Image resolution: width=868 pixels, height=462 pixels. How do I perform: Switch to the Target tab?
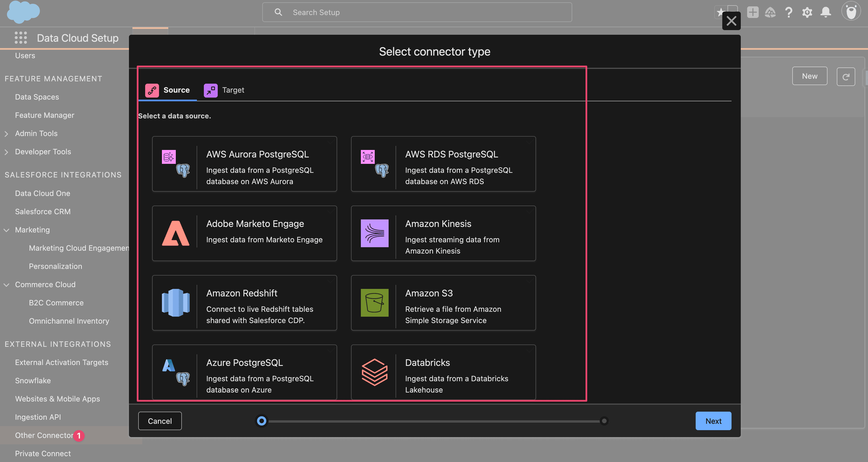click(224, 90)
